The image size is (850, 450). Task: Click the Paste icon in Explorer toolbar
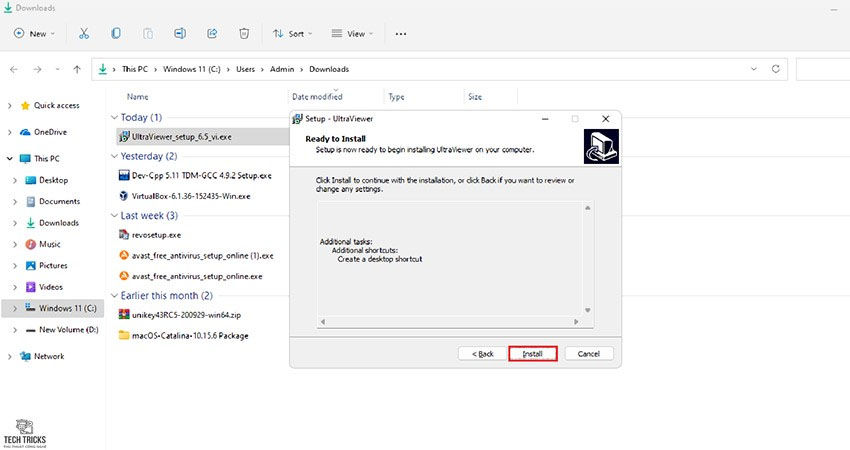pyautogui.click(x=147, y=34)
